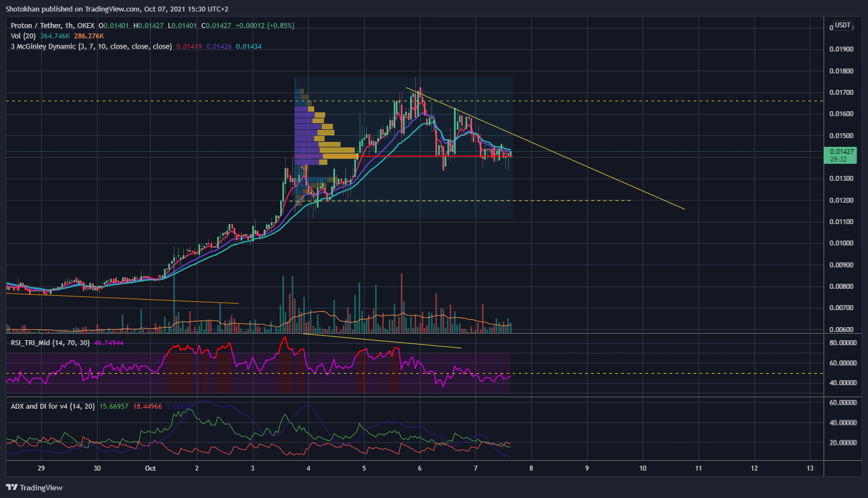This screenshot has width=868, height=498.
Task: Click the volume value 364.746K
Action: [x=55, y=36]
